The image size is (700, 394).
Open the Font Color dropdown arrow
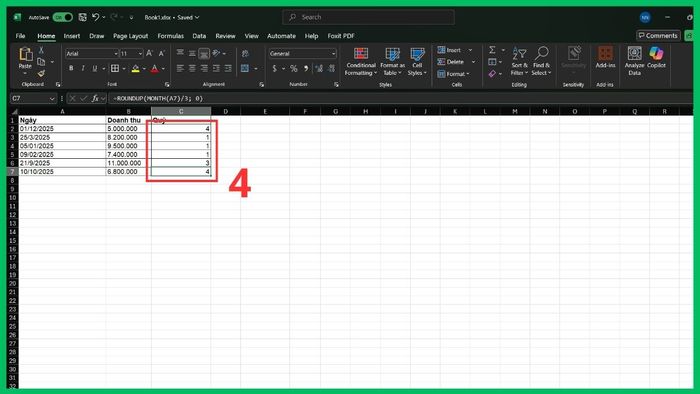pyautogui.click(x=163, y=69)
